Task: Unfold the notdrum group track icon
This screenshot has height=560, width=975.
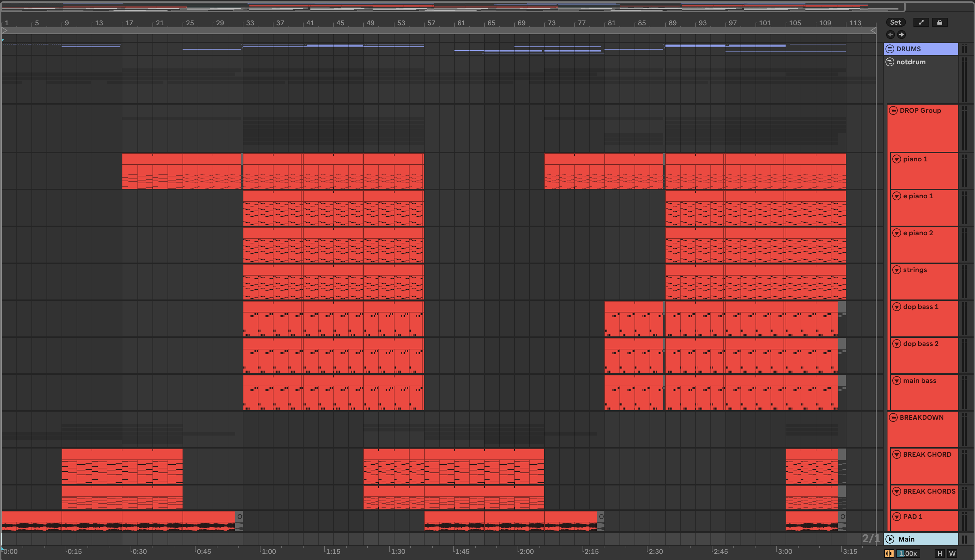Action: coord(890,62)
